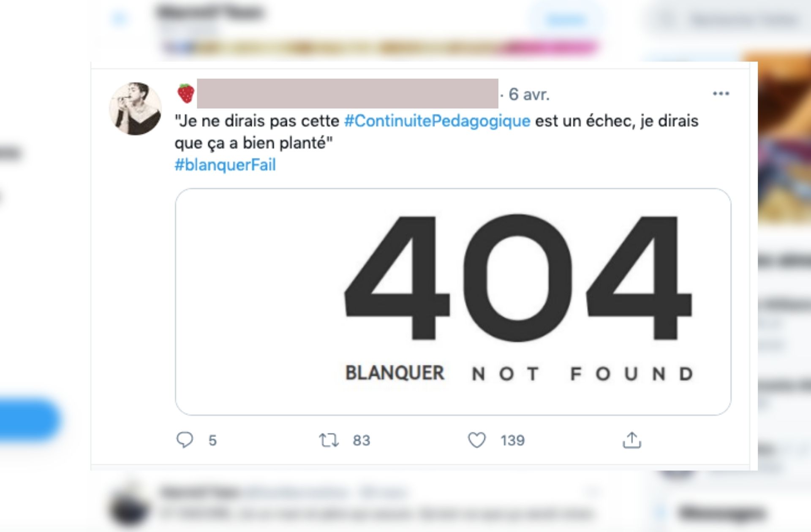This screenshot has width=811, height=532.
Task: Click the reply speech bubble icon
Action: (x=185, y=440)
